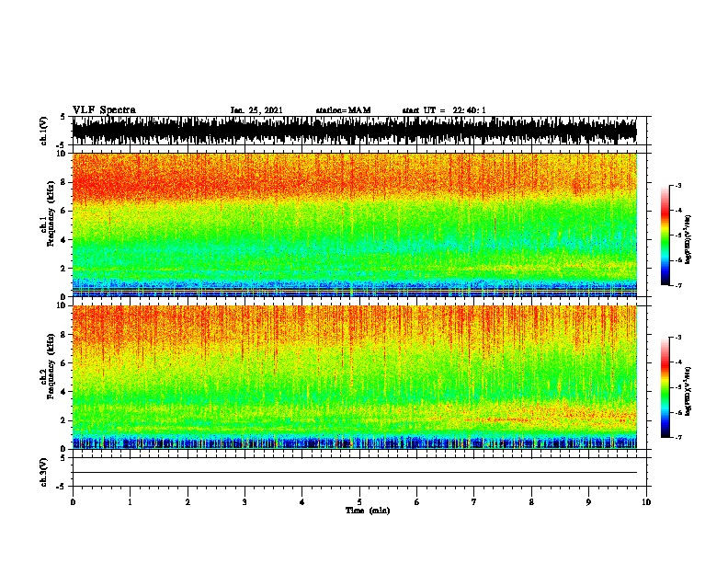Image resolution: width=728 pixels, height=563 pixels.
Task: Click the ch.2 color scale bar
Action: coord(665,387)
